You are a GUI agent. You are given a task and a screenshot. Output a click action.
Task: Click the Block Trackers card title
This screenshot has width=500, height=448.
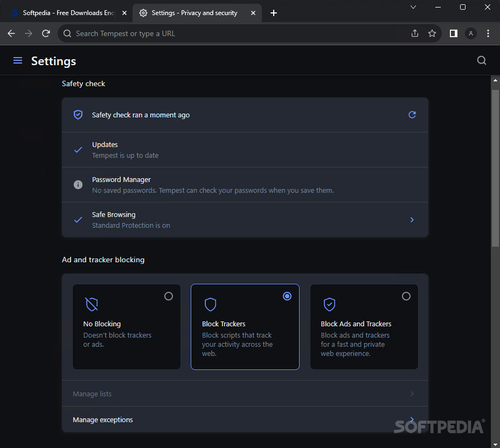[224, 324]
